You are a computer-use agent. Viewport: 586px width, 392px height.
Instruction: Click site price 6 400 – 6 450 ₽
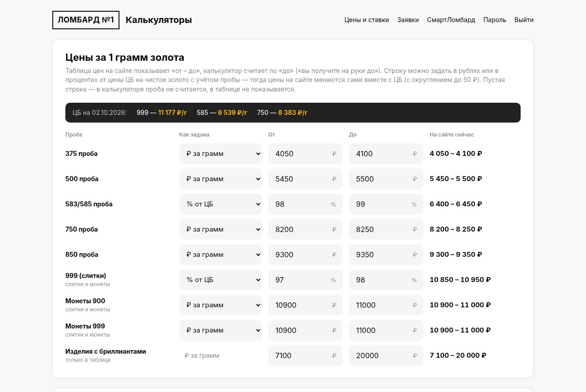tap(456, 204)
